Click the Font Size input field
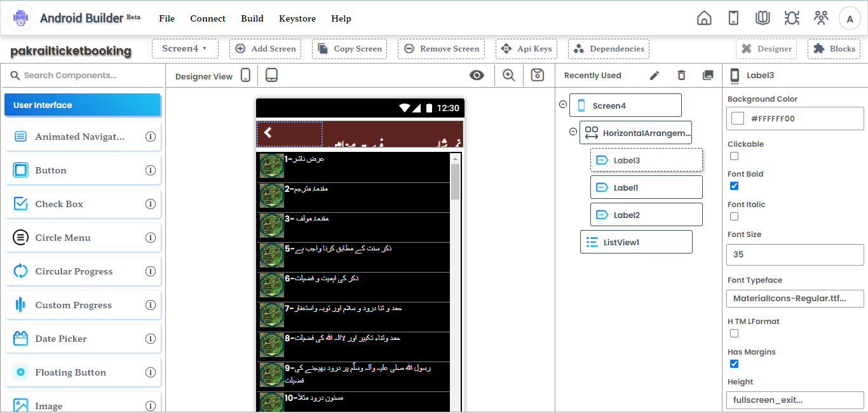The image size is (868, 413). coord(795,254)
